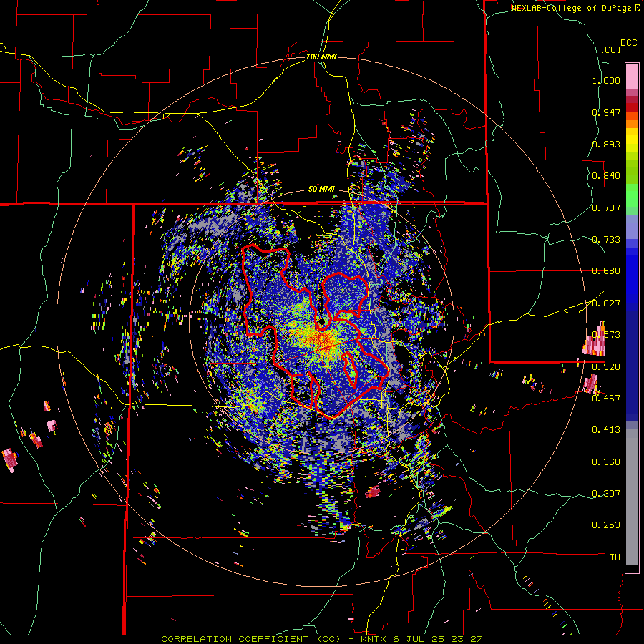
Task: Select the 0.307 scale value
Action: pyautogui.click(x=606, y=493)
